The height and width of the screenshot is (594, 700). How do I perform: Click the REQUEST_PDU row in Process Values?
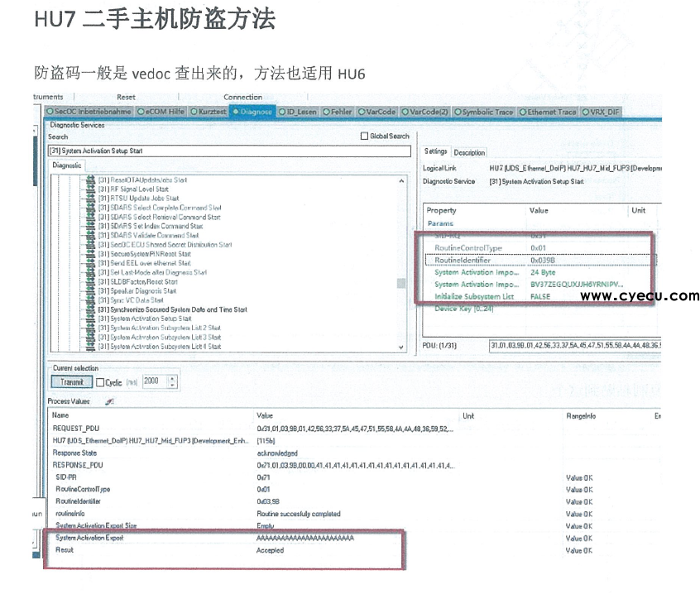353,429
